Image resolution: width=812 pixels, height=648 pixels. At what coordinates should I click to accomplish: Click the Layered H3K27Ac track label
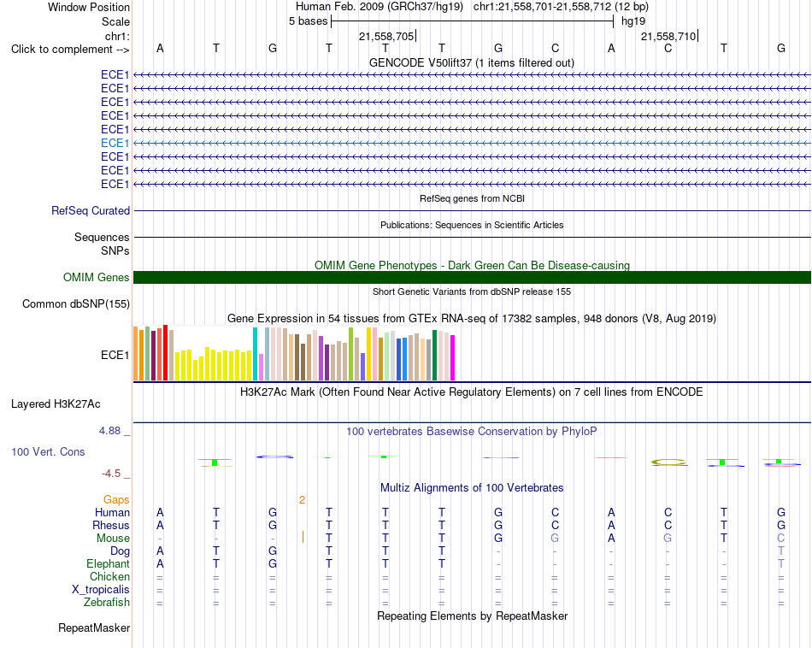56,404
